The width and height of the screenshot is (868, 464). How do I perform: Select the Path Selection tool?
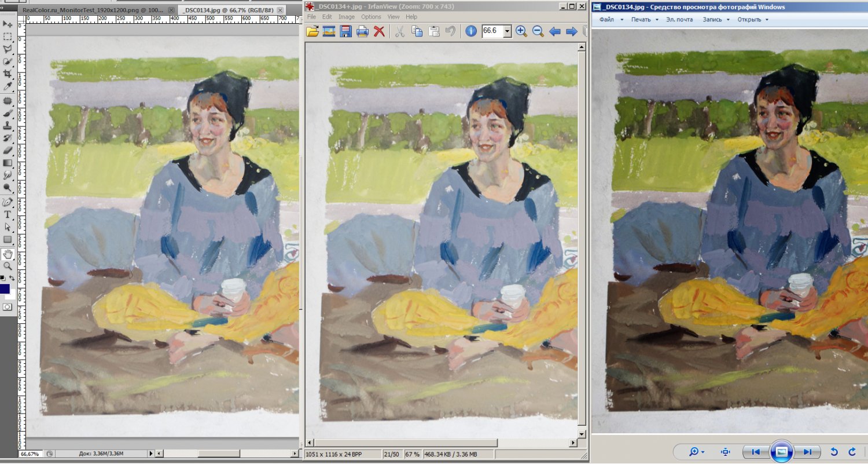[8, 227]
